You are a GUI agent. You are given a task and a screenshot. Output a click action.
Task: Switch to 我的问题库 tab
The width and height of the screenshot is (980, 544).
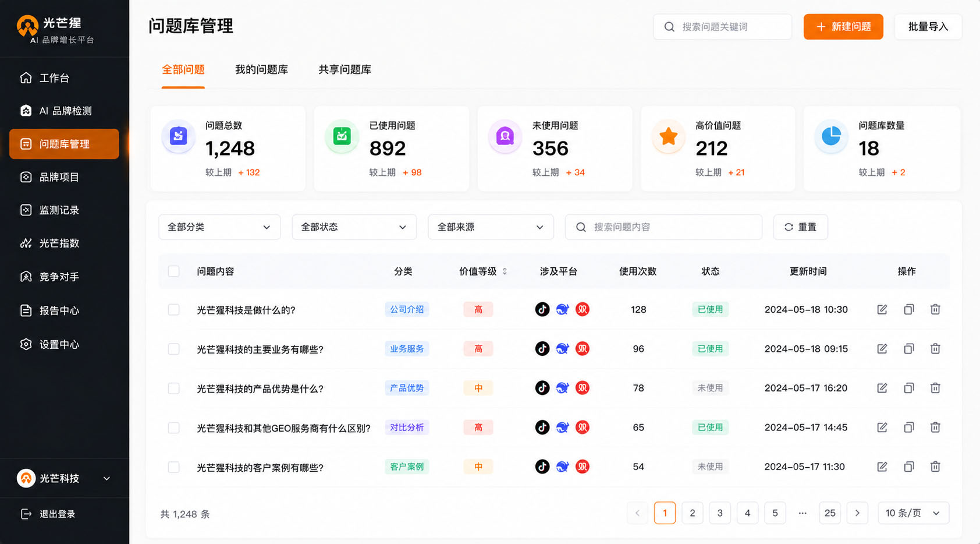pos(261,70)
